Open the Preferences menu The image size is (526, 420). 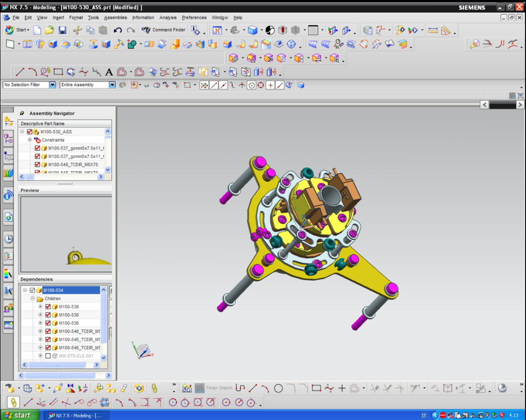point(194,18)
